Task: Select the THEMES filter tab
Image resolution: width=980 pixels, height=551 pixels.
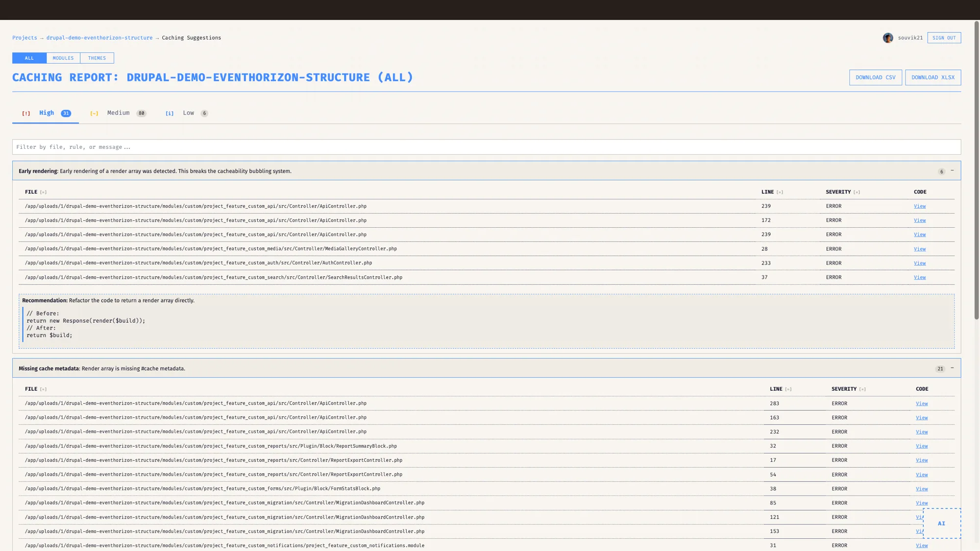Action: click(97, 58)
